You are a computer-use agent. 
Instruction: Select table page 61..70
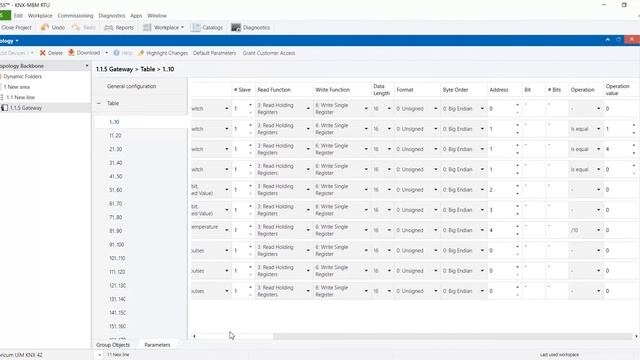(116, 204)
